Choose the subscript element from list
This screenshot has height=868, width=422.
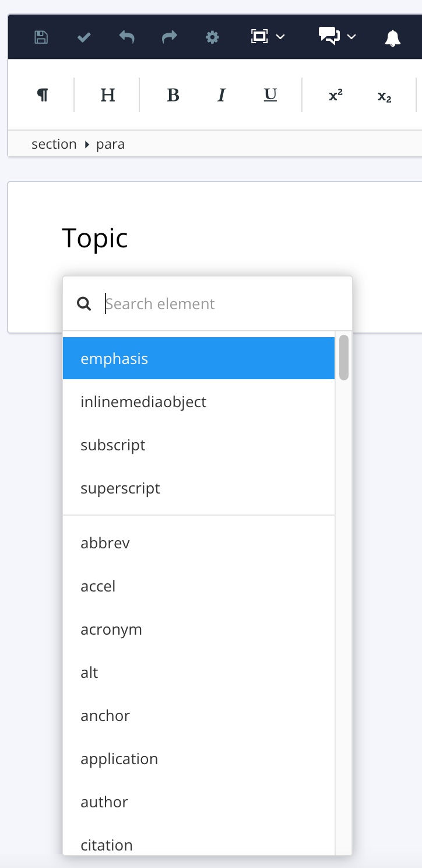pos(112,444)
